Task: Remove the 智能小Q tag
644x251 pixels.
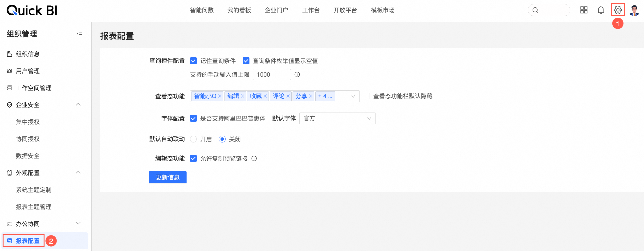Action: (220, 96)
